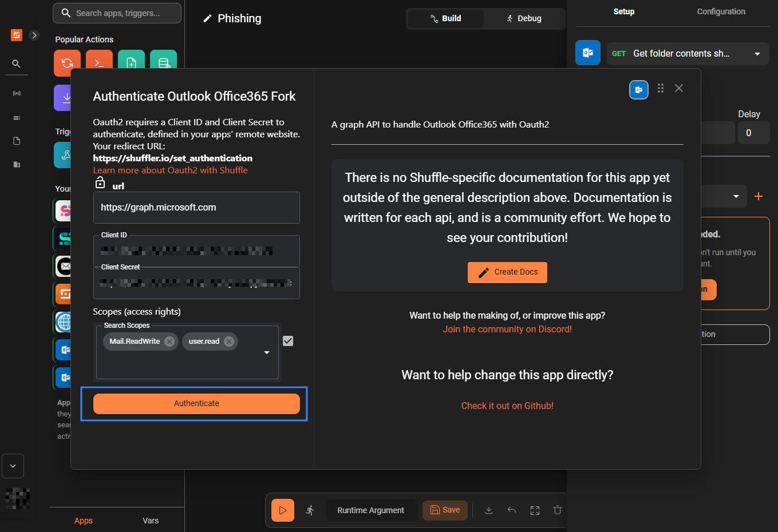Click the drag handle dots icon in dialog
Screen dimensions: 778x532
[661, 88]
